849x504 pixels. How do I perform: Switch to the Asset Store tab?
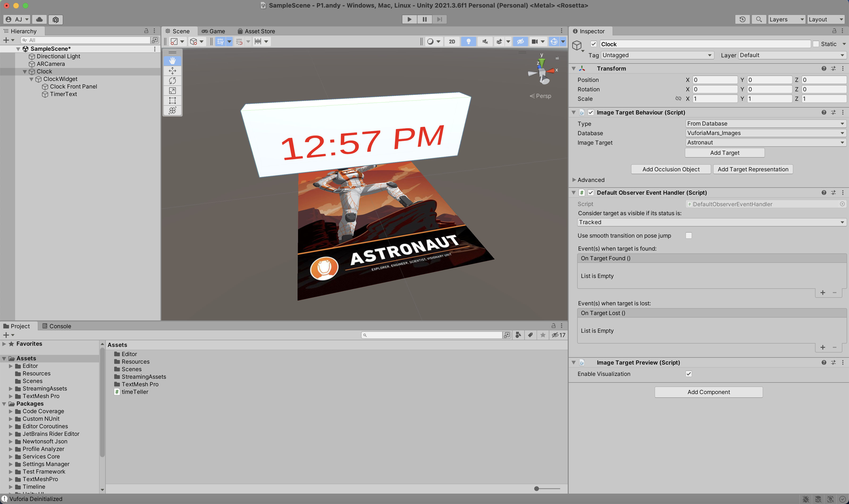point(256,31)
